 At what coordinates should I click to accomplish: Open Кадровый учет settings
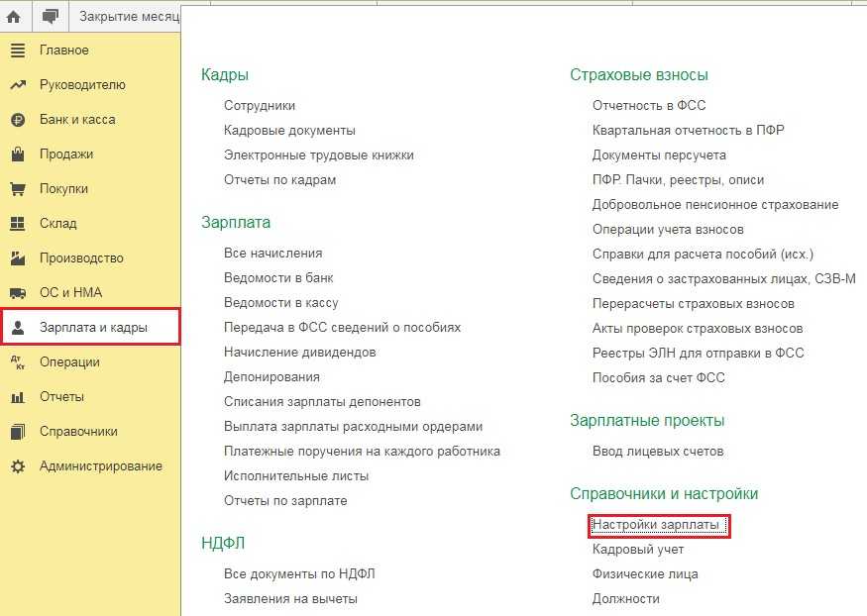coord(638,550)
